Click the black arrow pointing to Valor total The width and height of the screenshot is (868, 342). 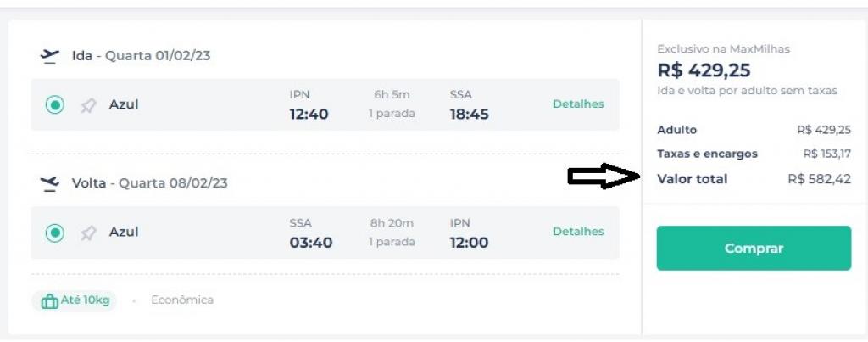603,177
